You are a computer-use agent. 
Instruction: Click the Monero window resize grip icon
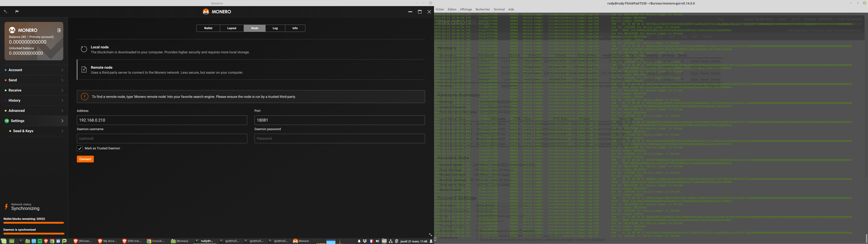(x=430, y=235)
